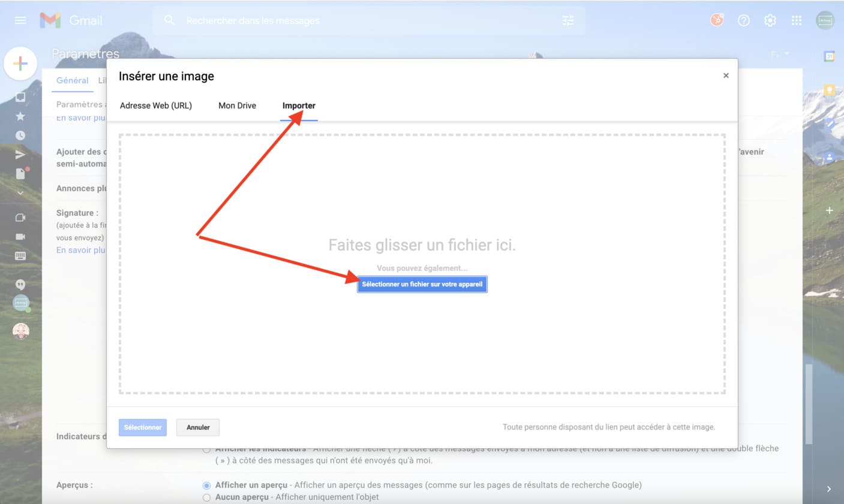Open the search options filter icon
The height and width of the screenshot is (504, 844).
(568, 20)
